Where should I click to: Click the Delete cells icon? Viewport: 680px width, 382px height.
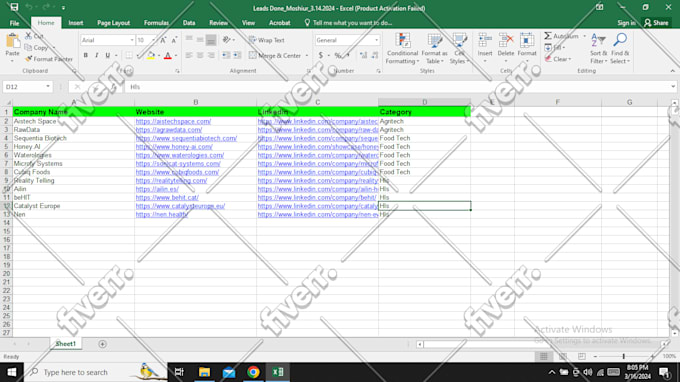(x=506, y=40)
